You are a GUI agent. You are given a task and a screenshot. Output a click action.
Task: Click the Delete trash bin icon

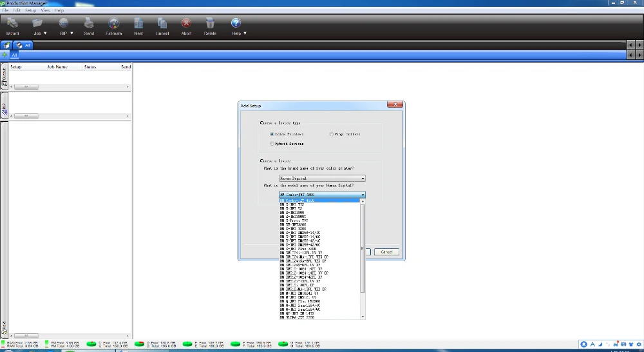tap(210, 23)
